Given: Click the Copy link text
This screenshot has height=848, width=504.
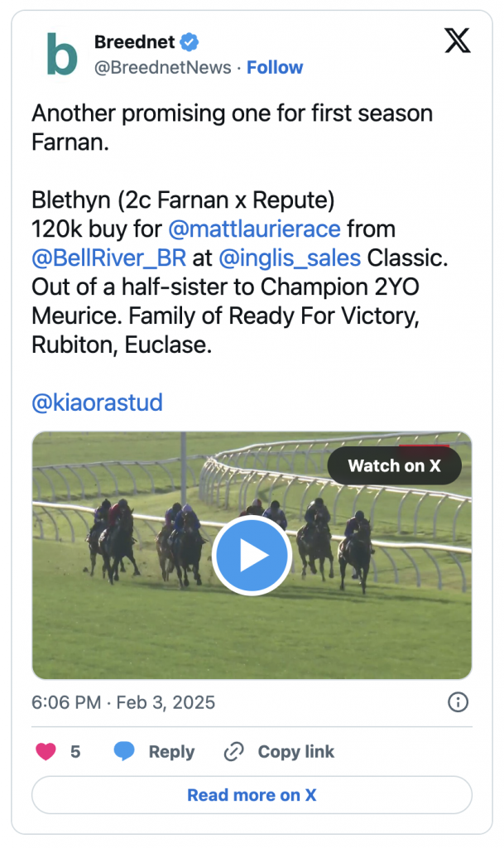Looking at the screenshot, I should [x=296, y=752].
